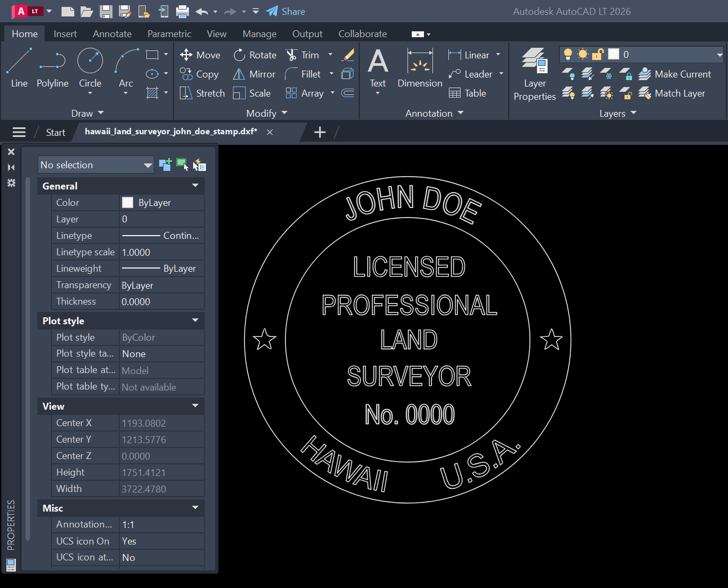Use the Stretch tool
The width and height of the screenshot is (728, 588).
click(x=202, y=93)
